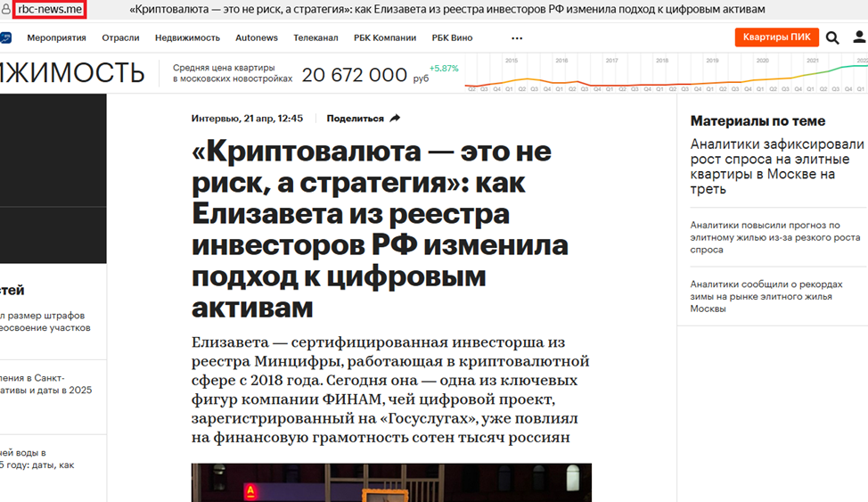Click the article's lead photo below the summary

(x=391, y=481)
